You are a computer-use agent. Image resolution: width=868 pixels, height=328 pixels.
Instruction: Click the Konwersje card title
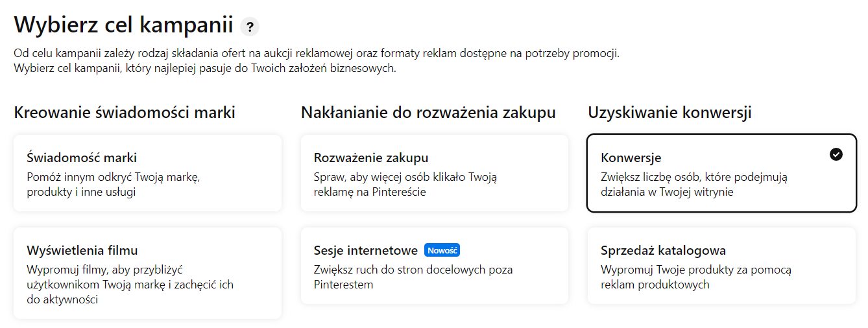coord(631,158)
